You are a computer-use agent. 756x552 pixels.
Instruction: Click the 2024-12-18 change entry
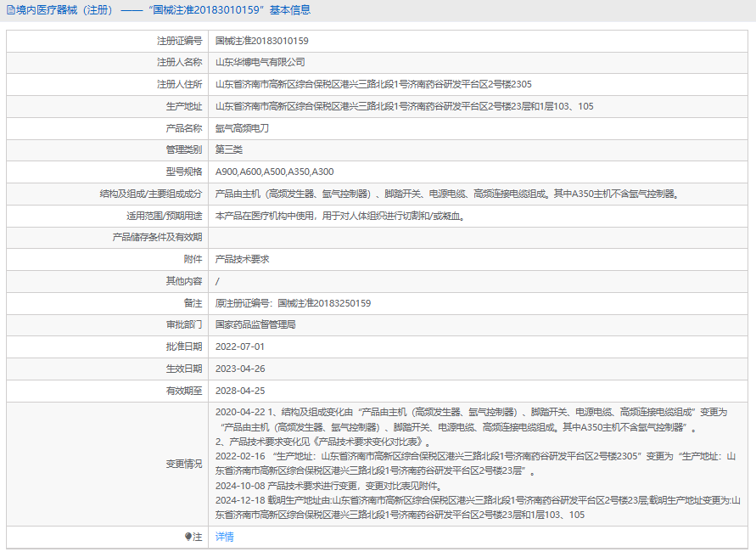[x=478, y=507]
